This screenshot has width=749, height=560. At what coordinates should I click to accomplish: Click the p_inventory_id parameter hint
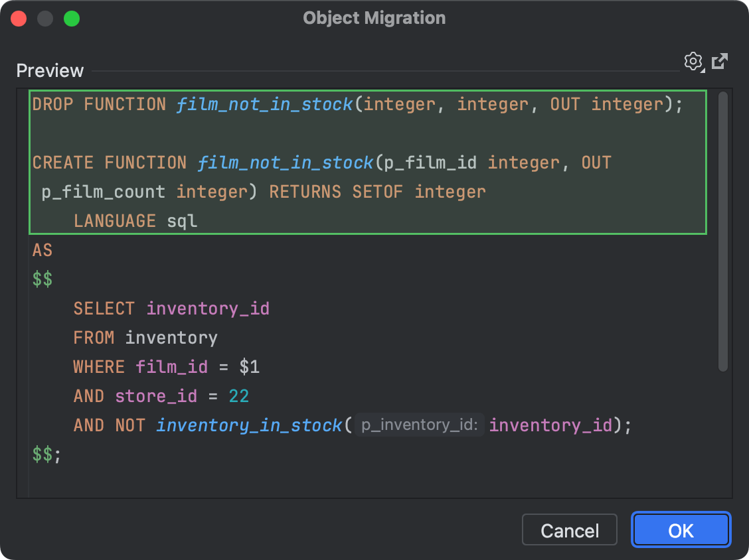tap(420, 425)
